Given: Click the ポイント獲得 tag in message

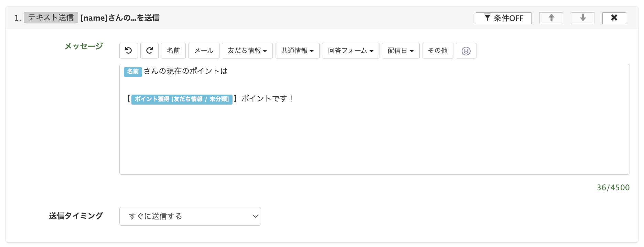Looking at the screenshot, I should (x=182, y=99).
